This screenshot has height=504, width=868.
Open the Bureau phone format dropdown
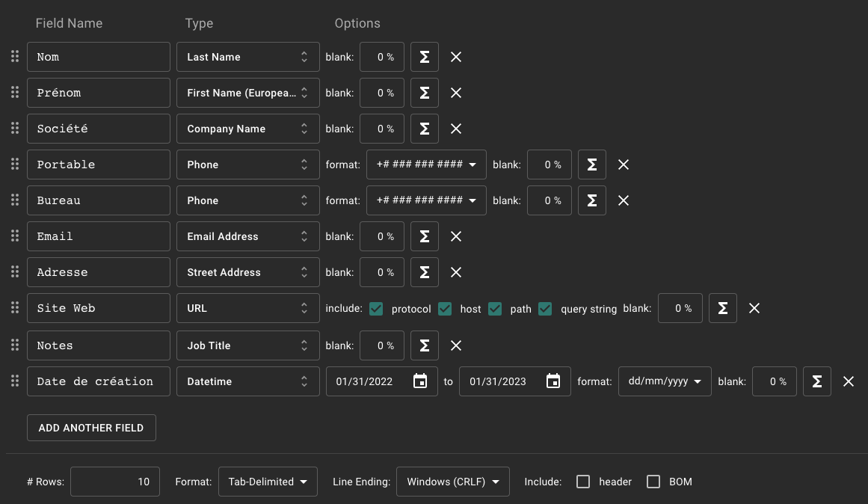[426, 200]
